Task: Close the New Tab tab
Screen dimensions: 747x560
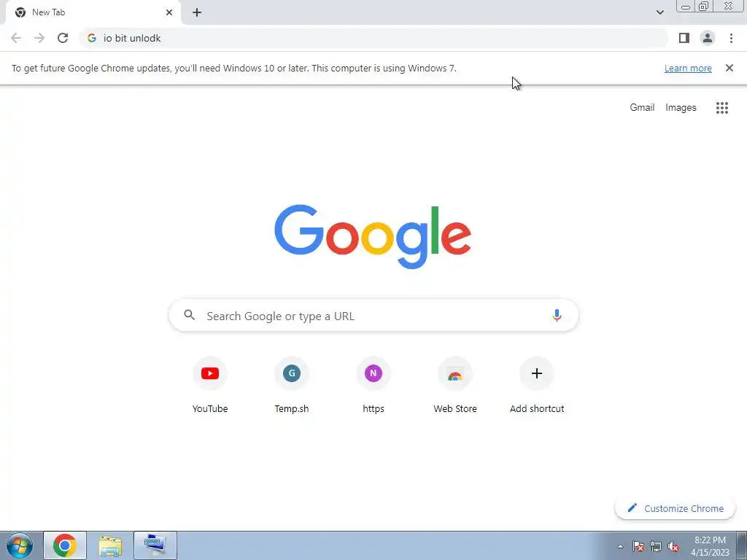Action: [x=169, y=12]
